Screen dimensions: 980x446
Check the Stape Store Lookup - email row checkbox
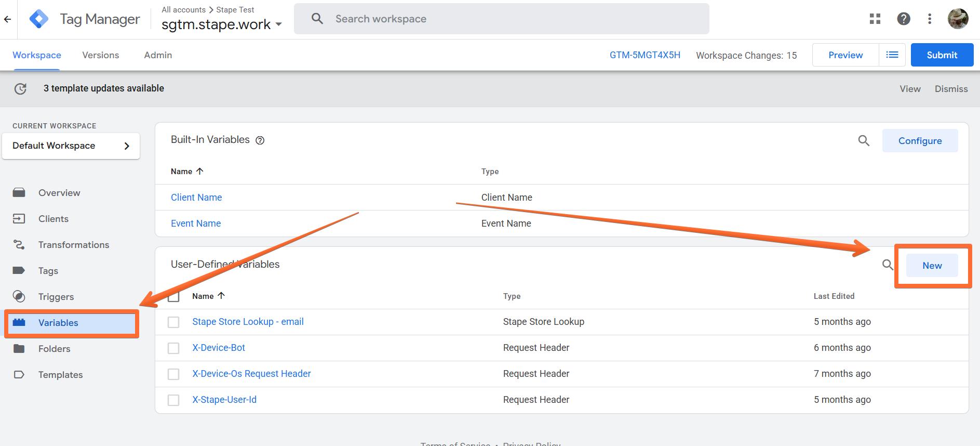tap(173, 322)
